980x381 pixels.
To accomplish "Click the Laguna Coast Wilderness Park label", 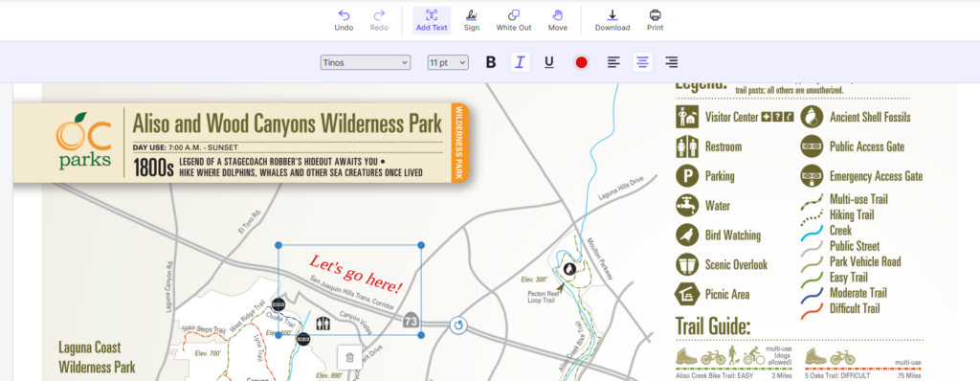I will point(97,357).
